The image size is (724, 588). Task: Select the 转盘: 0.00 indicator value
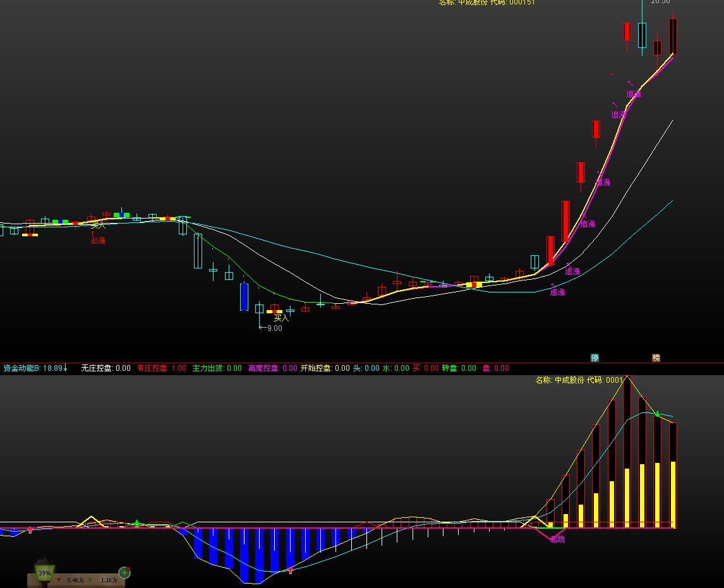click(x=459, y=368)
